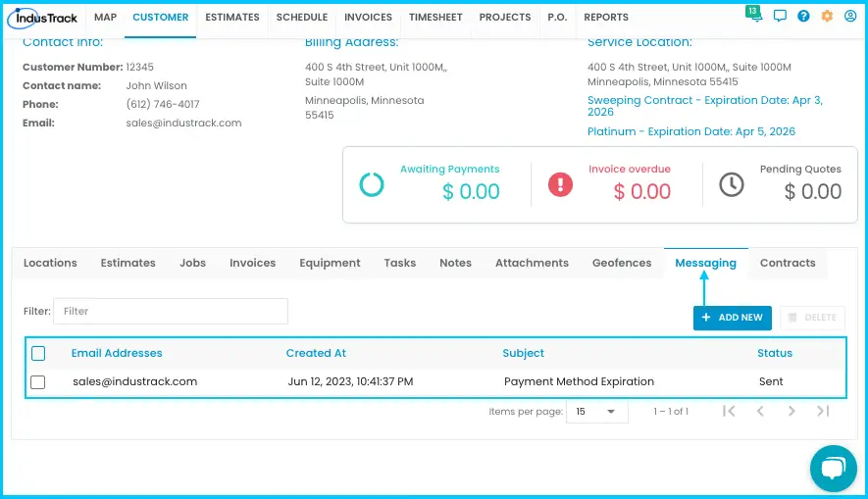Open the chat messages icon in header
The width and height of the screenshot is (868, 499).
click(x=780, y=16)
